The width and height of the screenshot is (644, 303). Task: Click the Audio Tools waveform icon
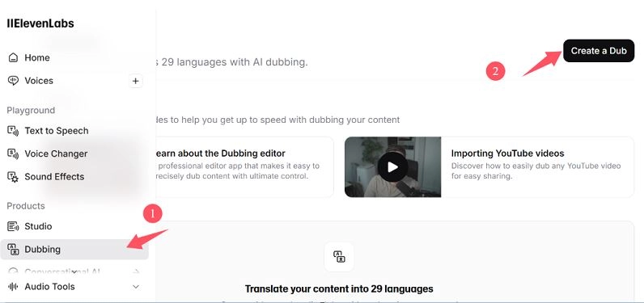pos(13,287)
